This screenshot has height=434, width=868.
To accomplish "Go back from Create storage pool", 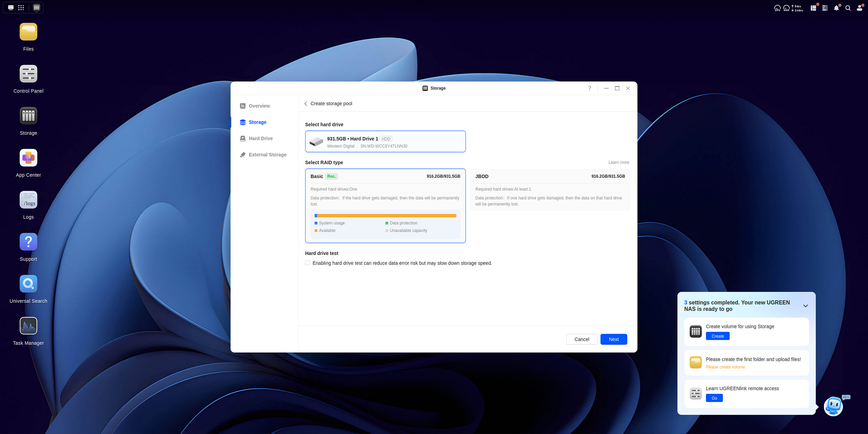I will click(305, 103).
